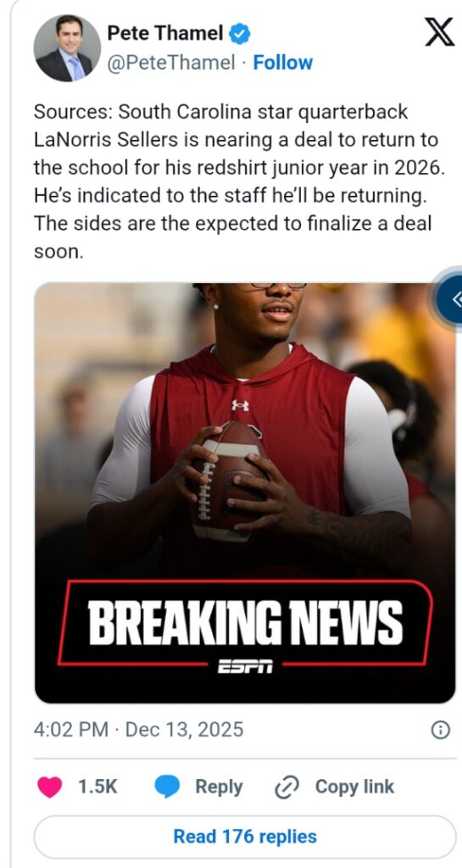
Task: Open the Breaking News ESPN image
Action: 245,492
